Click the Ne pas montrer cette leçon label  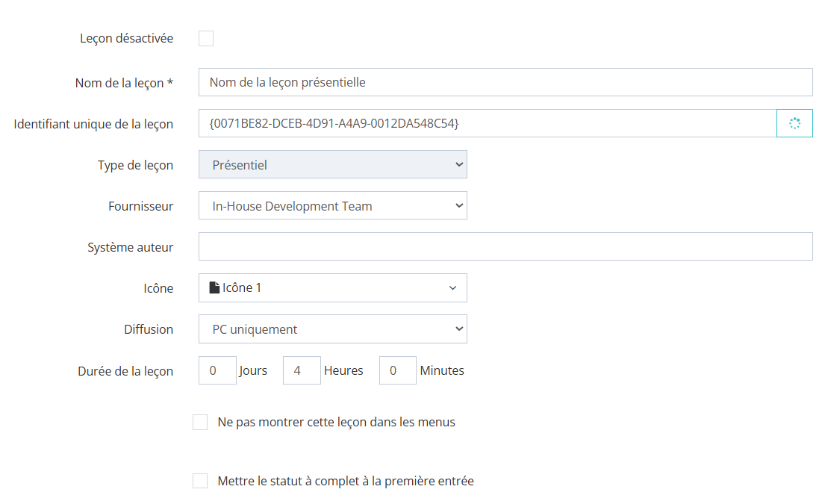[336, 423]
